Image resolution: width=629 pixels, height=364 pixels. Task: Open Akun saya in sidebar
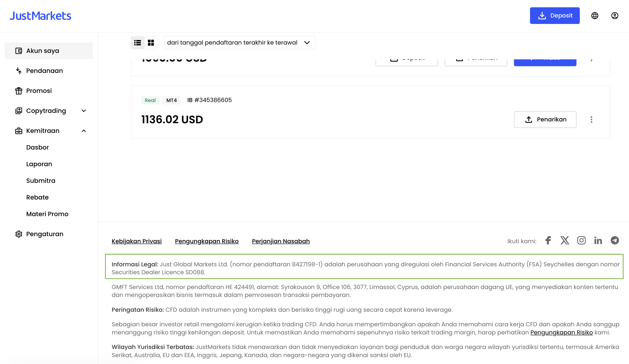[x=49, y=51]
